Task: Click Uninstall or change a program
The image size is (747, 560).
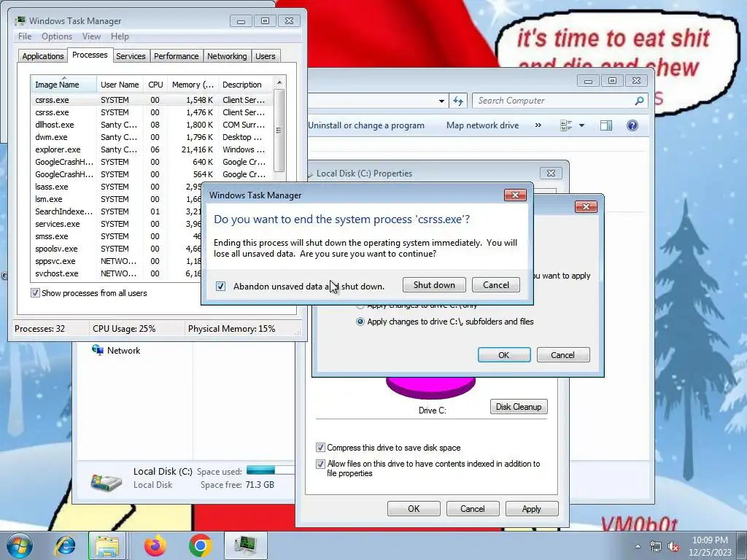Action: [366, 125]
